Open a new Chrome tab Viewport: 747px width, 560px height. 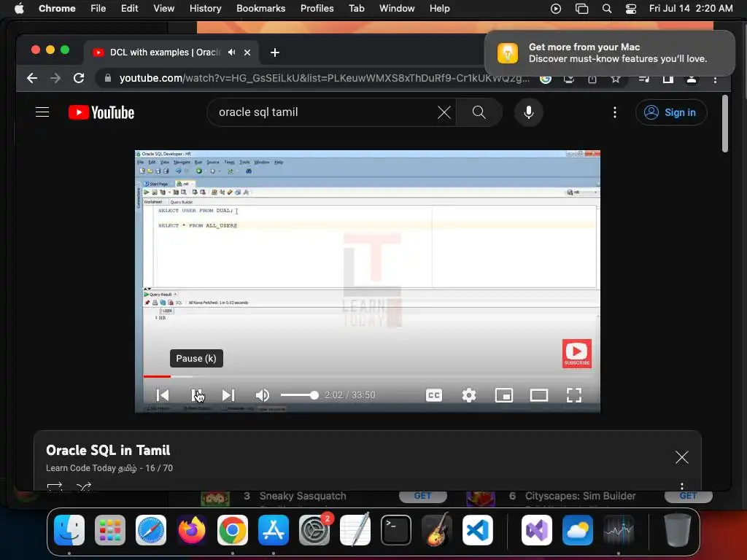click(x=275, y=52)
